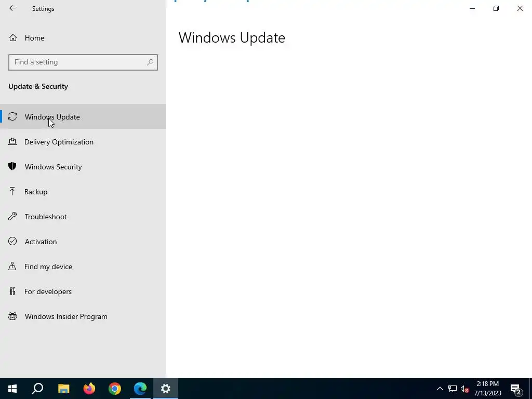Screen dimensions: 532x399
Task: Click the Windows Insider cat icon
Action: [x=12, y=316]
